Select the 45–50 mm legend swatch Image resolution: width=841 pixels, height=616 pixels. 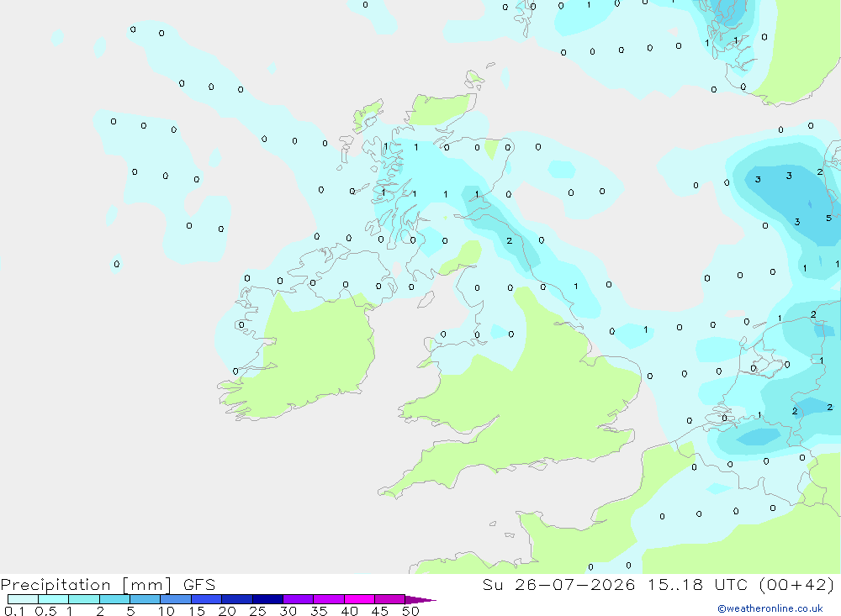click(x=390, y=599)
